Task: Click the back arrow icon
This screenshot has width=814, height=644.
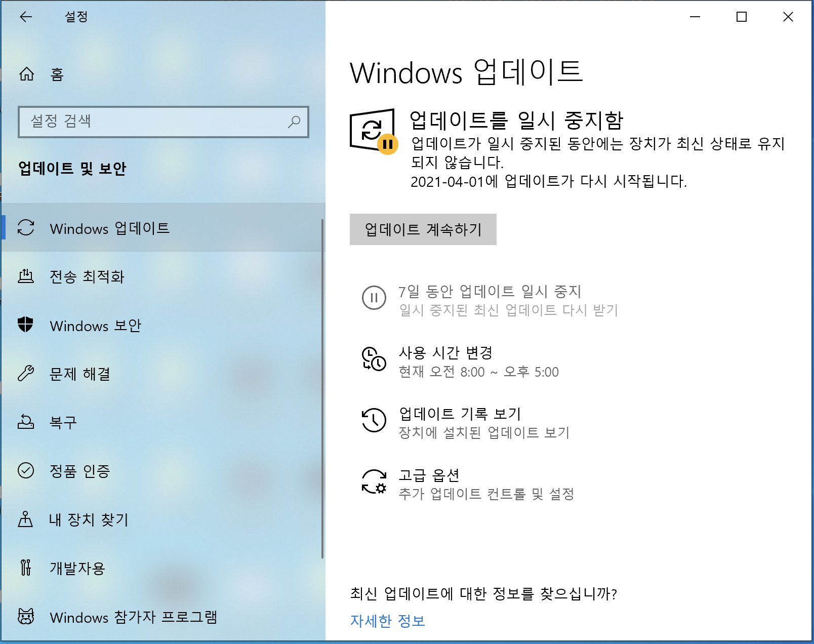Action: pos(26,17)
